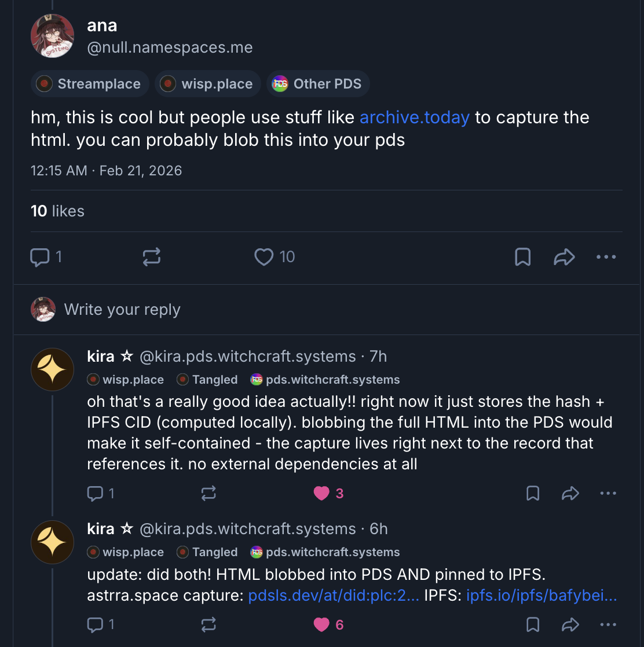Viewport: 644px width, 647px height.
Task: Open more options on kira's 7h reply
Action: [608, 493]
